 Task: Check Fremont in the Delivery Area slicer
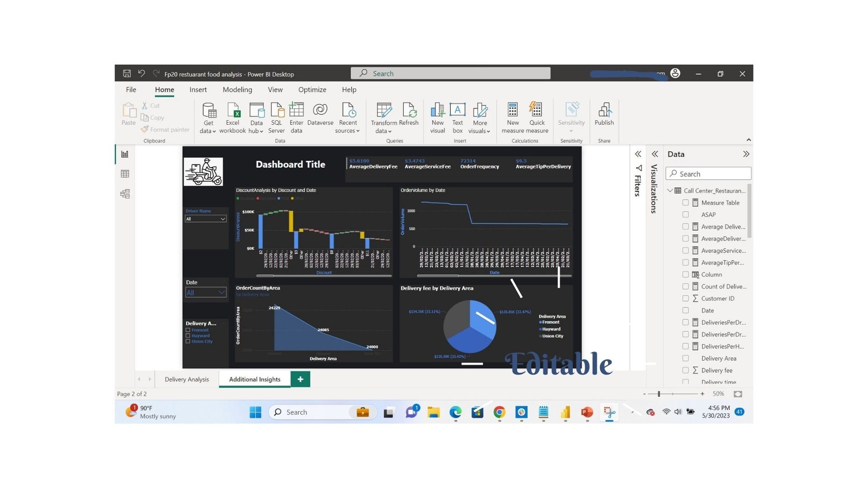(x=188, y=330)
